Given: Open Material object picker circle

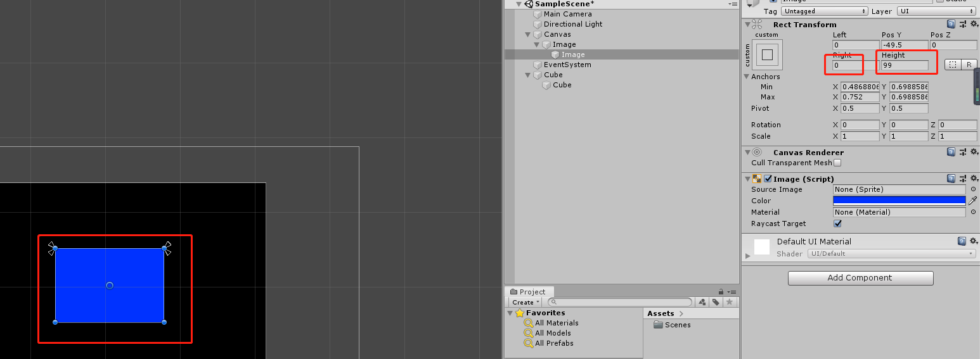Looking at the screenshot, I should pyautogui.click(x=973, y=212).
